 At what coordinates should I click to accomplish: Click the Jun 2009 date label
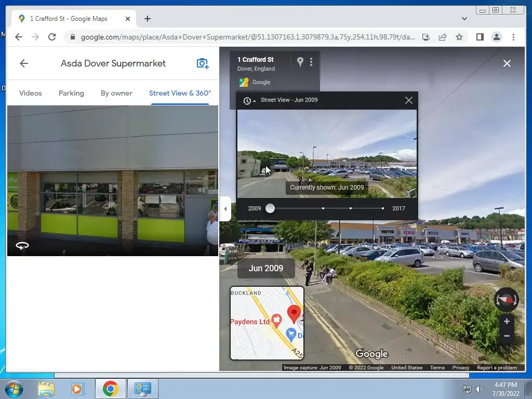click(266, 269)
